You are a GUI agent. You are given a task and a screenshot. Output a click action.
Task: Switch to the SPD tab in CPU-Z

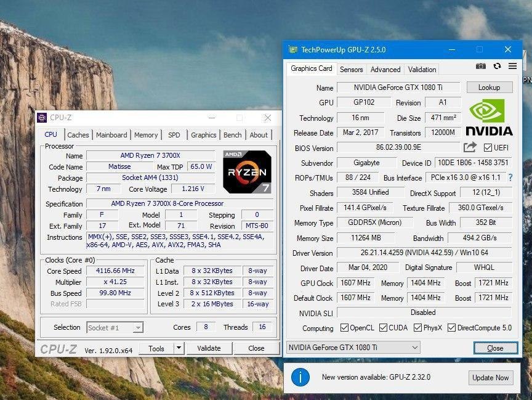pos(174,135)
